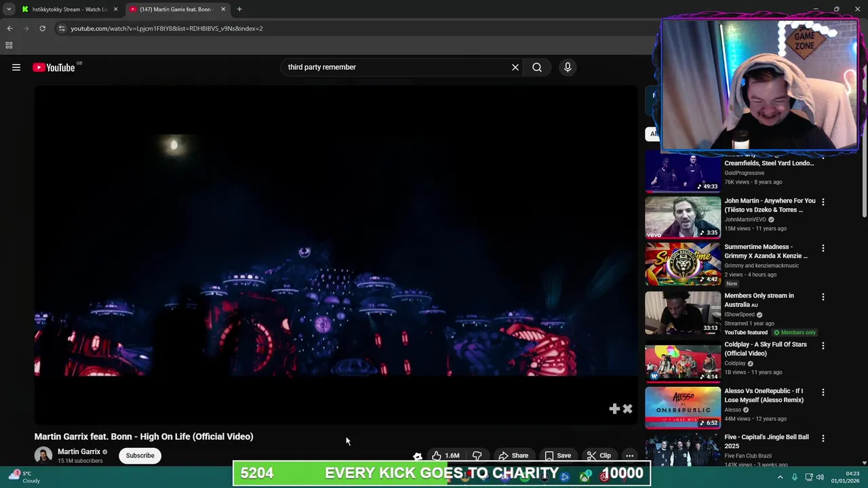868x488 pixels.
Task: Open options menu for John Martin video
Action: tap(823, 202)
